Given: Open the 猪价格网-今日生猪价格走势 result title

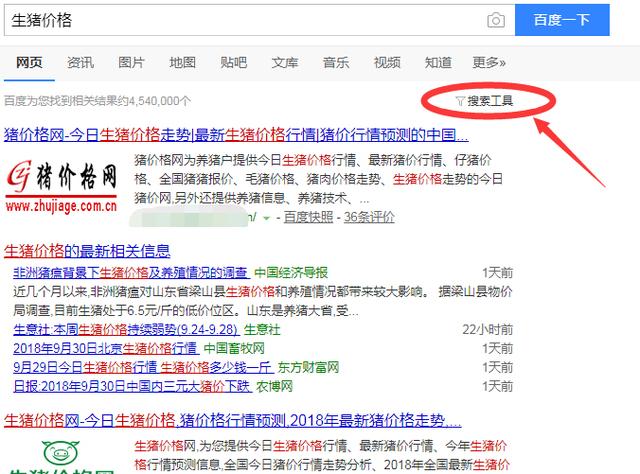Looking at the screenshot, I should (x=236, y=135).
